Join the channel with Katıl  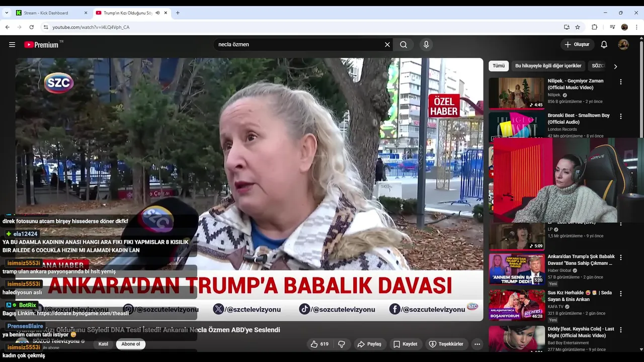pyautogui.click(x=103, y=344)
